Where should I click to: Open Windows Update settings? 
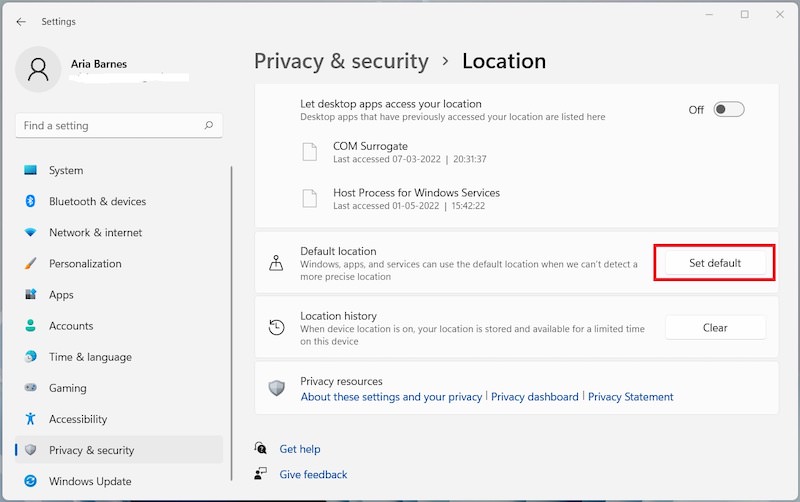coord(118,481)
